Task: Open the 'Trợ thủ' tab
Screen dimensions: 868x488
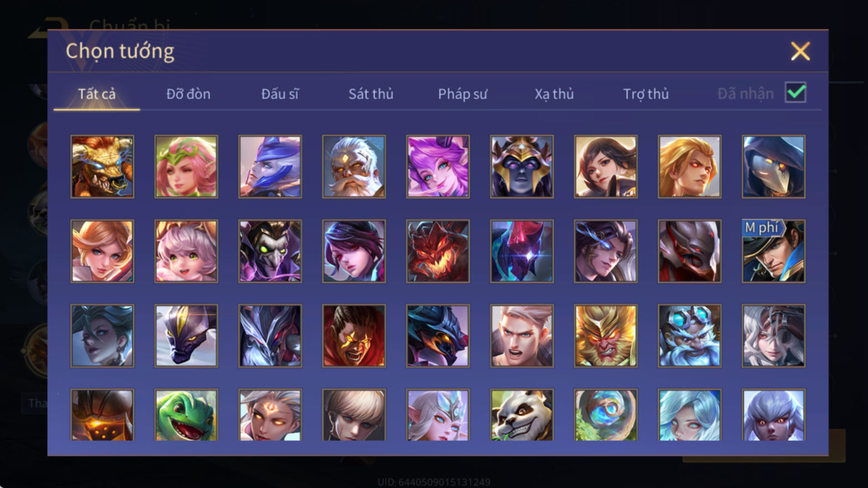Action: tap(646, 94)
